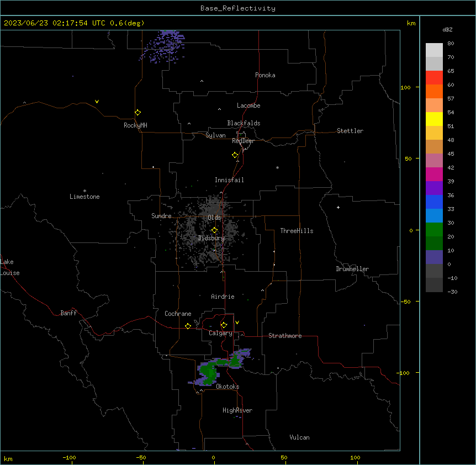Click the blue 36 dBZ legend color
This screenshot has width=476, height=465.
click(434, 202)
